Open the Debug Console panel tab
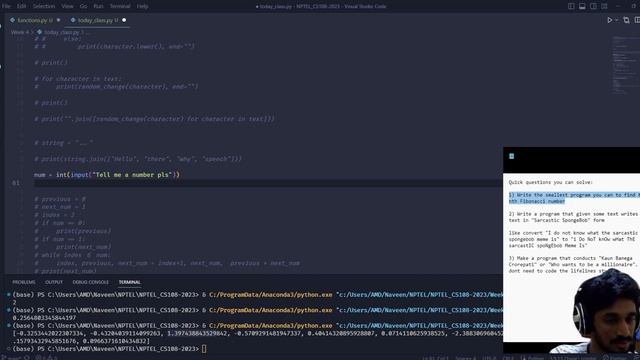This screenshot has width=640, height=360. point(91,282)
